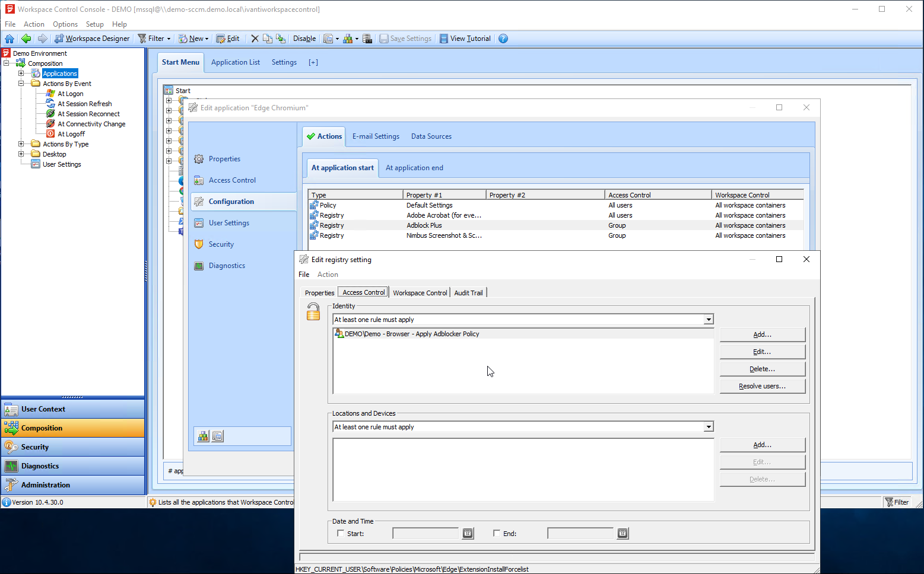Expand the Actions By Type tree node
Screen dimensions: 924x574
(x=21, y=144)
